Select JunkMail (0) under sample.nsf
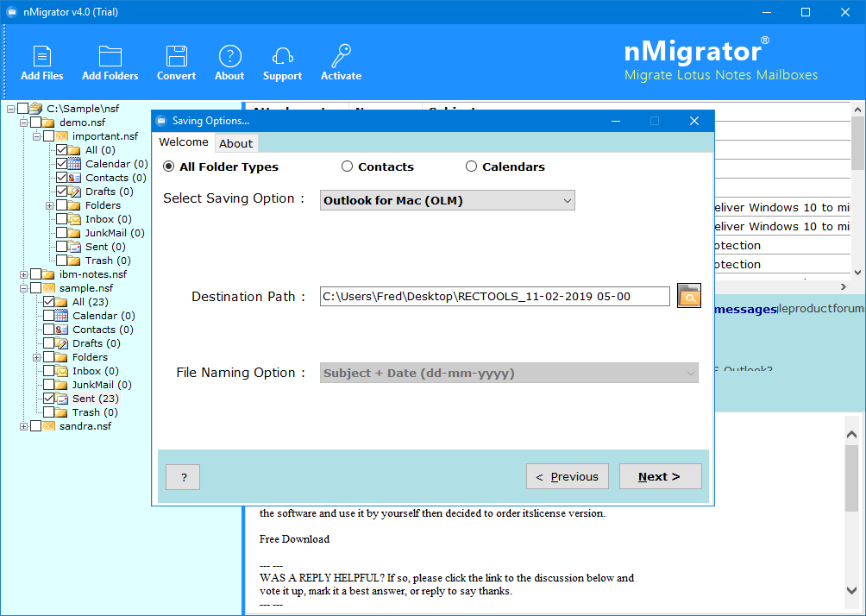 coord(102,385)
